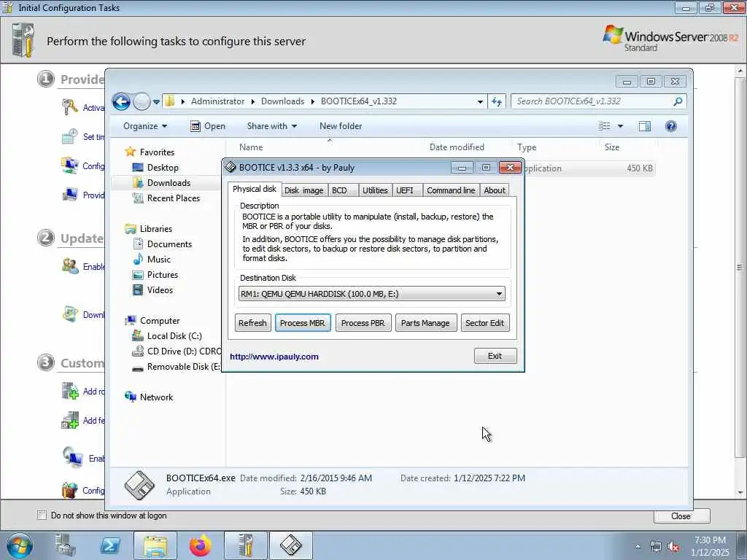Click the BOOTICE taskbar icon
747x560 pixels.
coord(290,545)
